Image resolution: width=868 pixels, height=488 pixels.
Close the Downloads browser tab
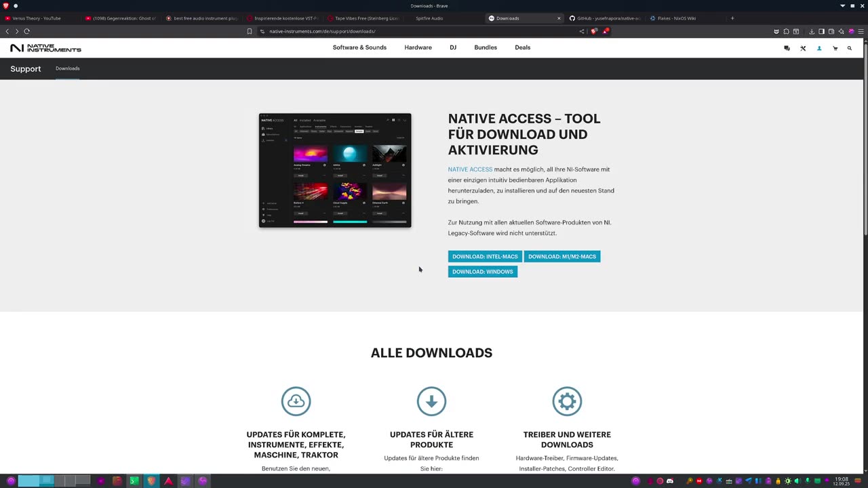(x=559, y=18)
